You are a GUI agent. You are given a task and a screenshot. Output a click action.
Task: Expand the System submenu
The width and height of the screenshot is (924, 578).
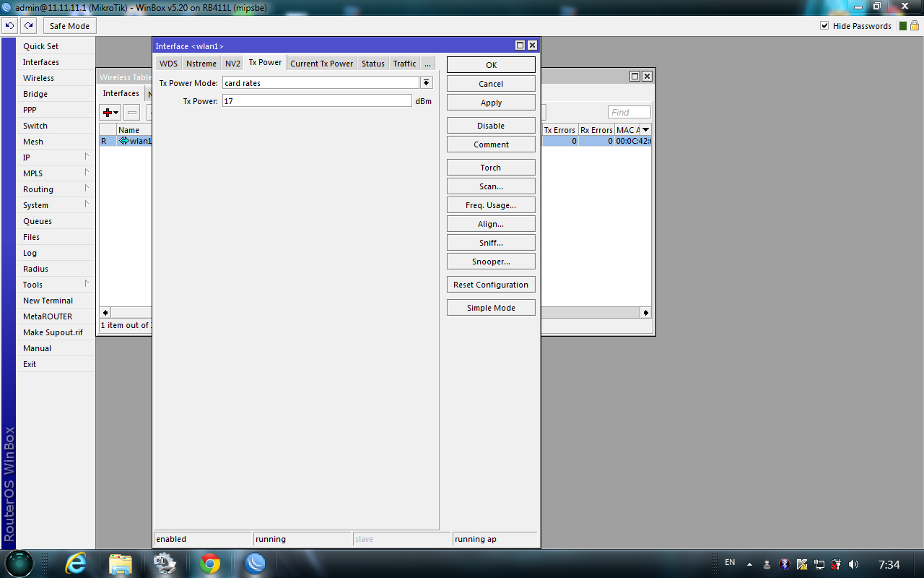pos(86,204)
